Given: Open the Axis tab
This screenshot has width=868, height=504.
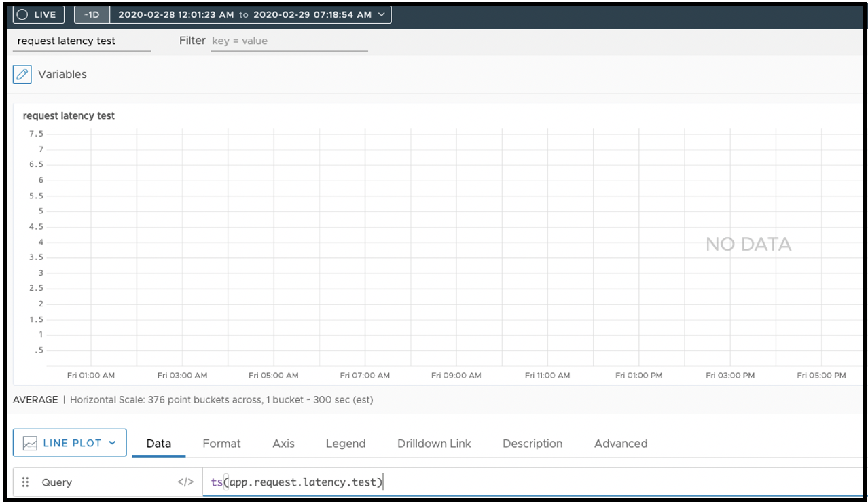Looking at the screenshot, I should click(283, 444).
